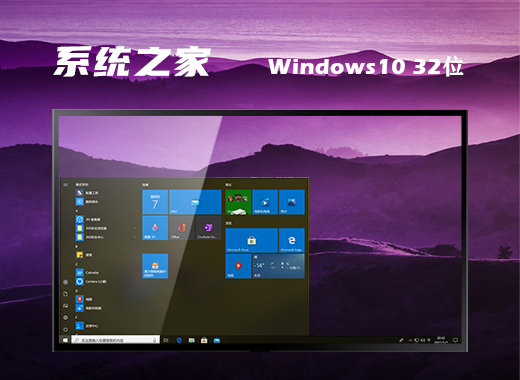Open the taskbar clock and date
This screenshot has width=520, height=380.
pyautogui.click(x=441, y=340)
